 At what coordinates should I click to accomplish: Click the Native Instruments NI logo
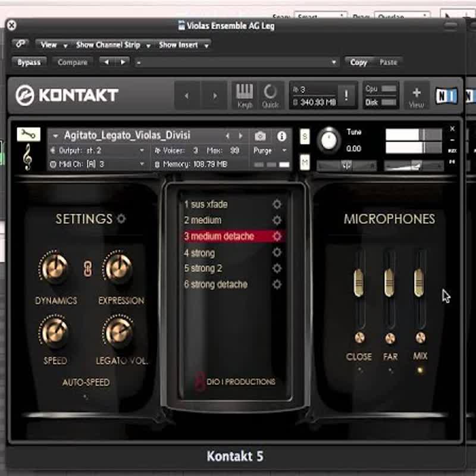[x=447, y=95]
